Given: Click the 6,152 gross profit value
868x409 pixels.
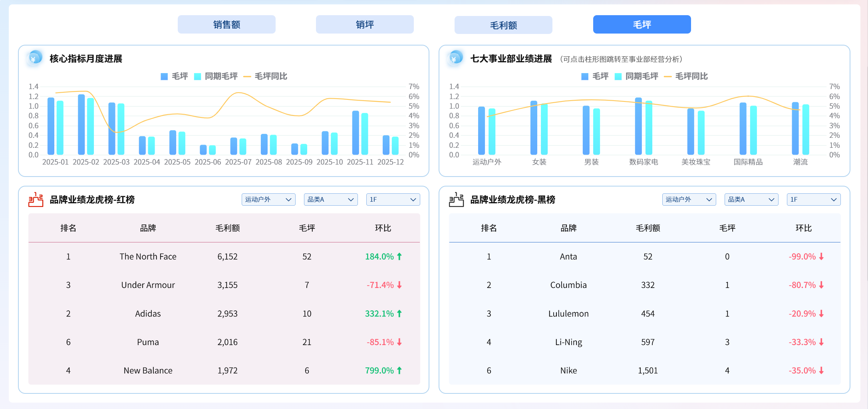Looking at the screenshot, I should pos(227,256).
